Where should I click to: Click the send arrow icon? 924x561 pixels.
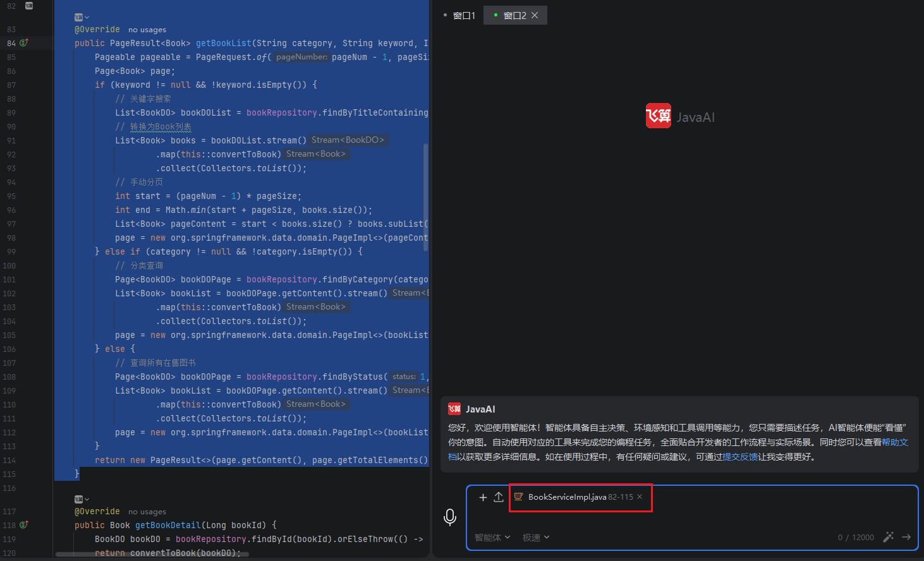click(x=906, y=537)
